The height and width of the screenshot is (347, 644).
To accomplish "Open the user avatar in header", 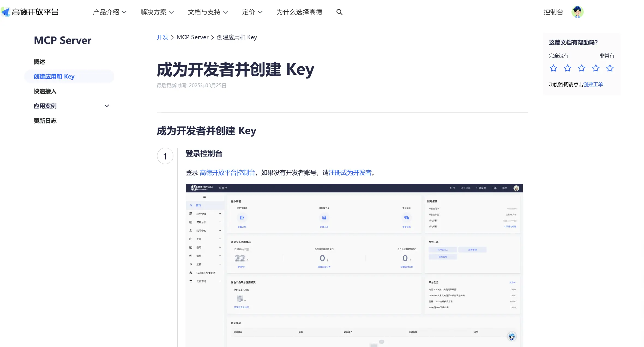I will pyautogui.click(x=577, y=12).
